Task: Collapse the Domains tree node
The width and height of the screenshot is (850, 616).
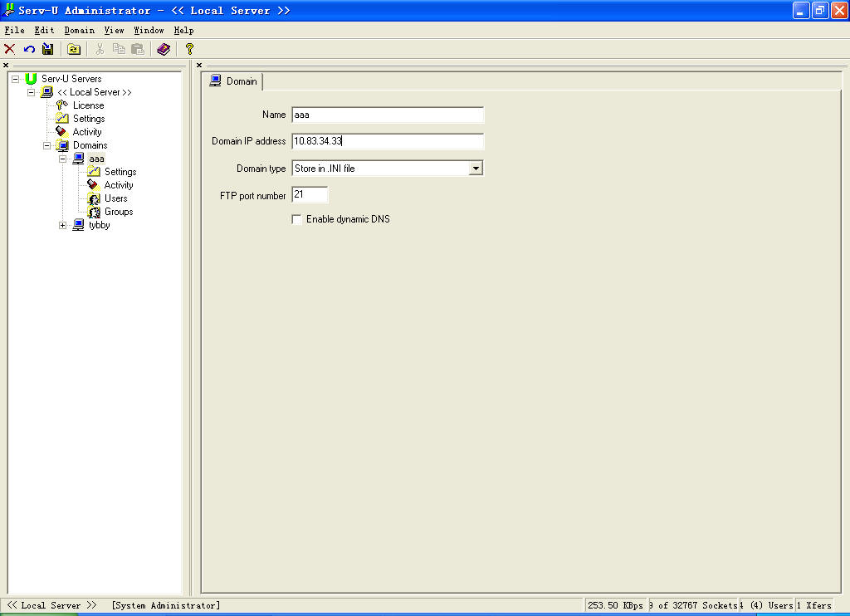Action: (47, 145)
